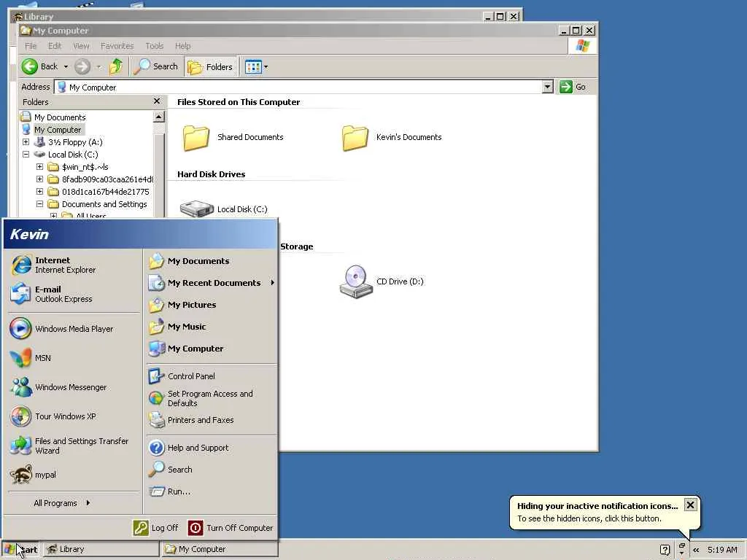Click the Log Off button
The width and height of the screenshot is (747, 560).
click(156, 528)
